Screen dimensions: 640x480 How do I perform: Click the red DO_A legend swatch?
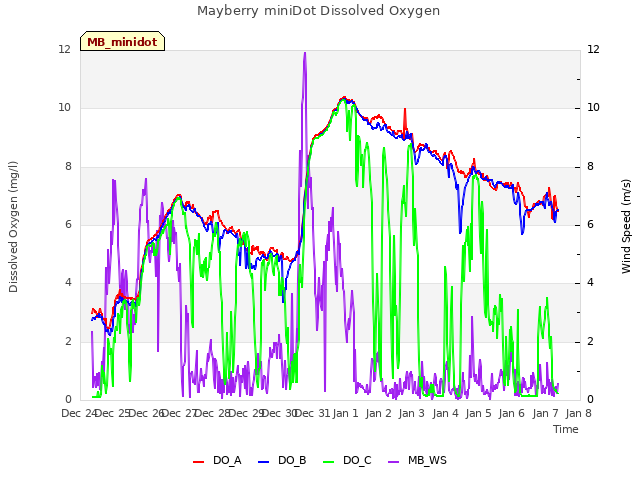coord(198,462)
